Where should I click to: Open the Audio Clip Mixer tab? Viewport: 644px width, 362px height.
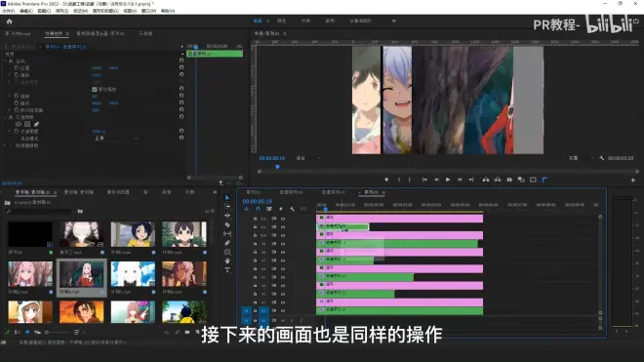click(101, 33)
